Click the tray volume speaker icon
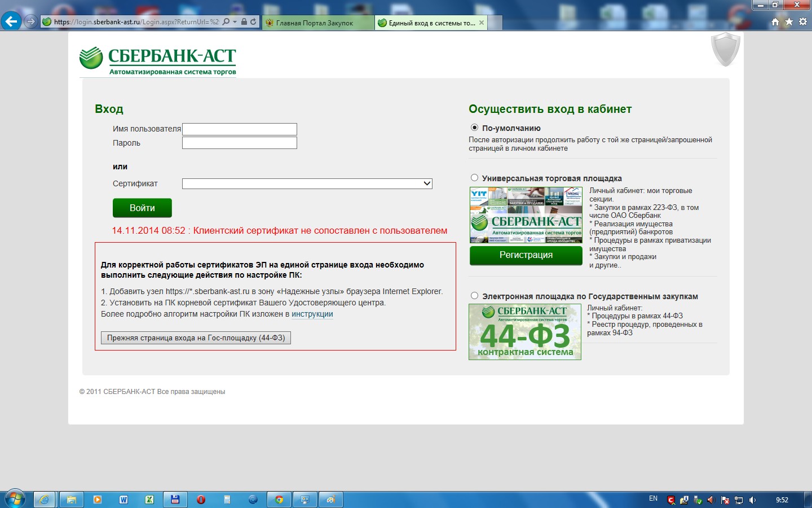 tap(753, 500)
